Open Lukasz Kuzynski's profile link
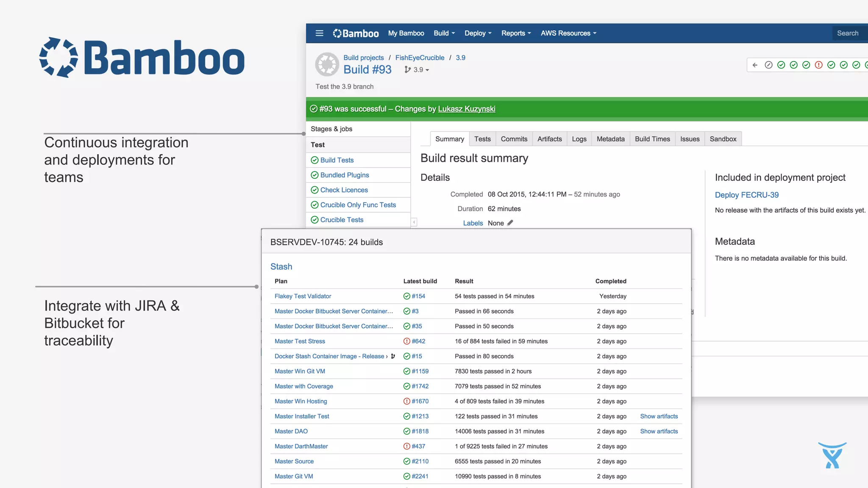This screenshot has width=868, height=488. click(467, 109)
